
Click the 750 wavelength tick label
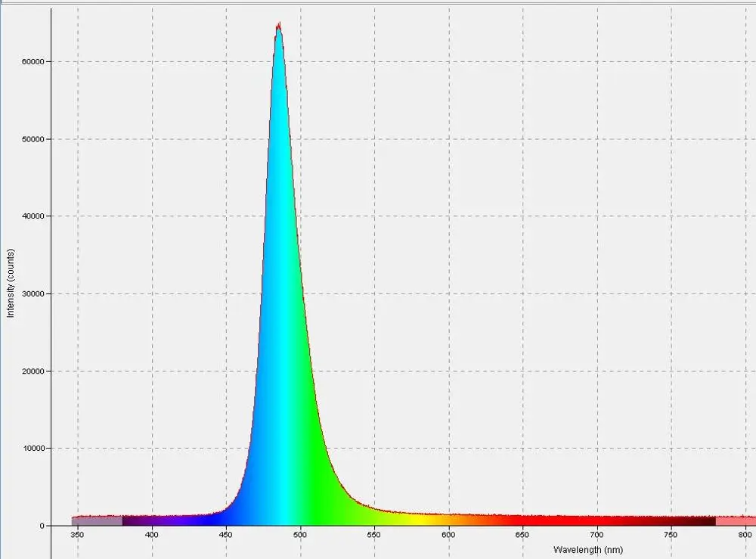click(x=671, y=535)
